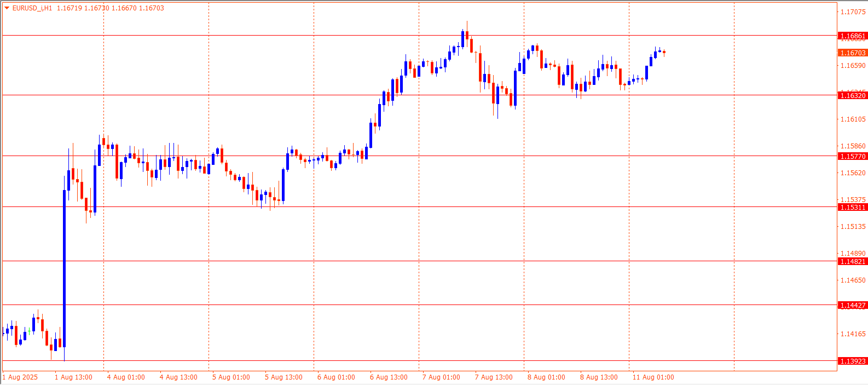This screenshot has height=385, width=868.
Task: Click the 1.16105 price scale value
Action: (853, 119)
